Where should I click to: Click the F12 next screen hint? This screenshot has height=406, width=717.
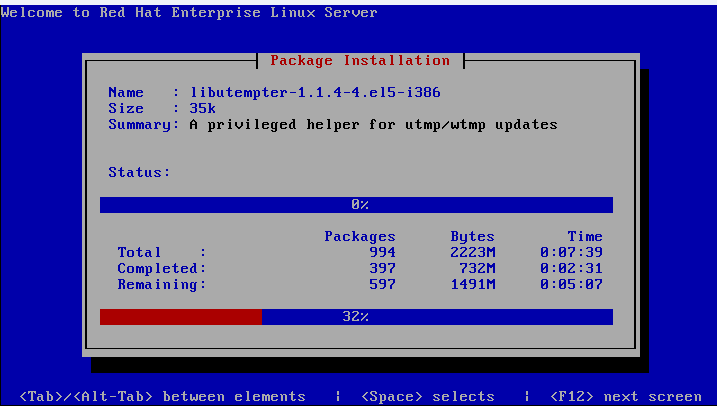pyautogui.click(x=626, y=396)
